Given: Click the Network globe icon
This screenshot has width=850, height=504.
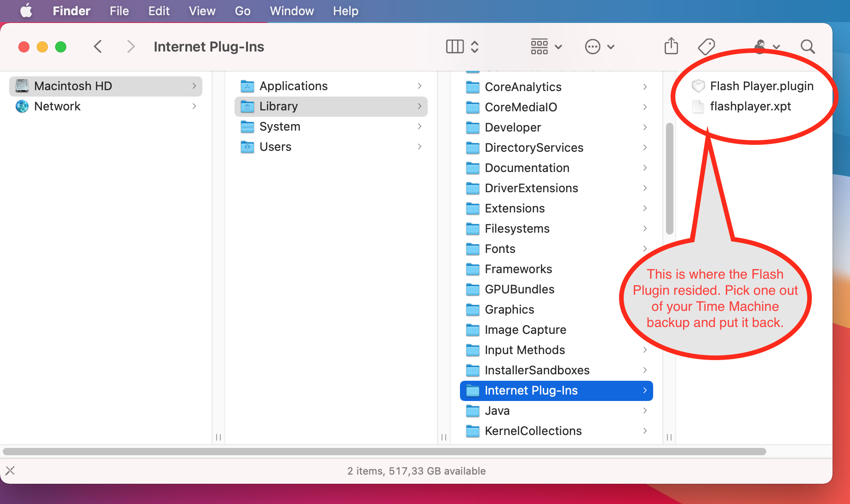Looking at the screenshot, I should coord(22,106).
